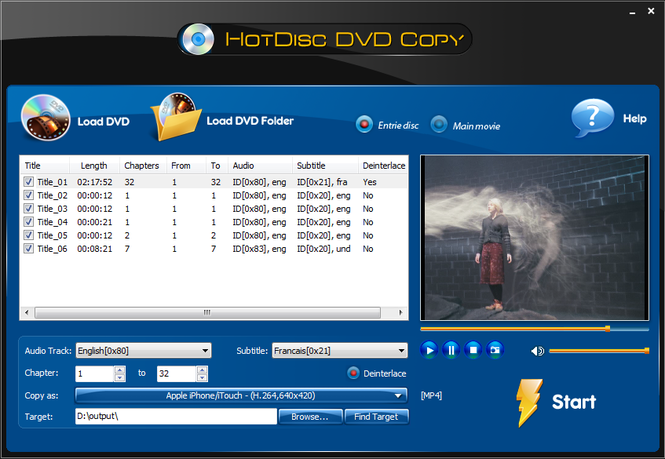Take a snapshot with camera icon

click(x=495, y=350)
